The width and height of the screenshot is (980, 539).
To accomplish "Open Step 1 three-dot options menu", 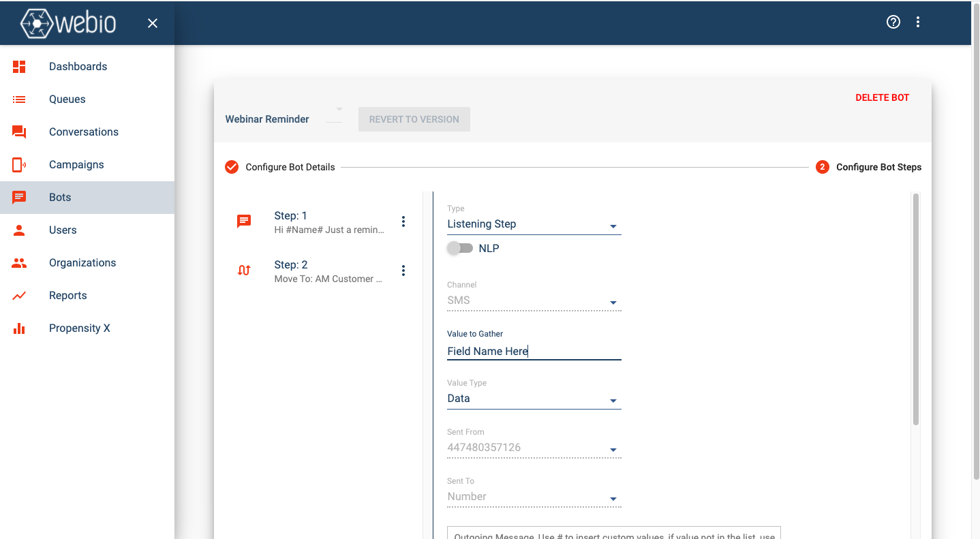I will click(x=403, y=221).
